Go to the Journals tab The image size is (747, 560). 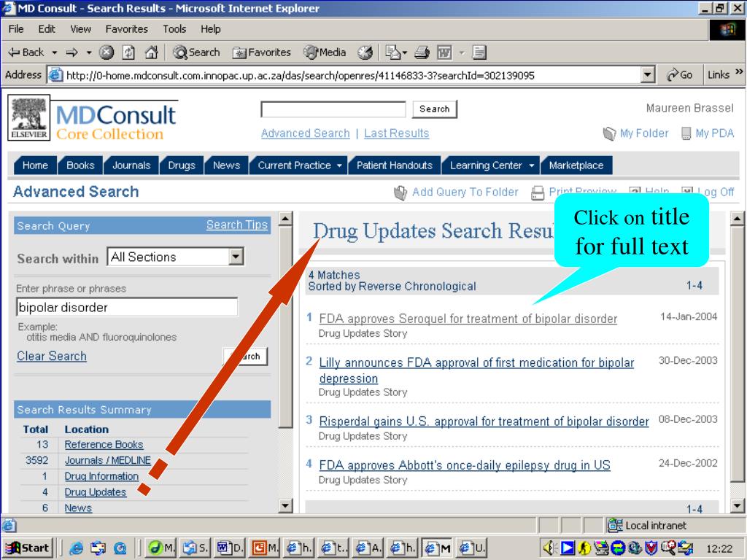click(x=131, y=166)
